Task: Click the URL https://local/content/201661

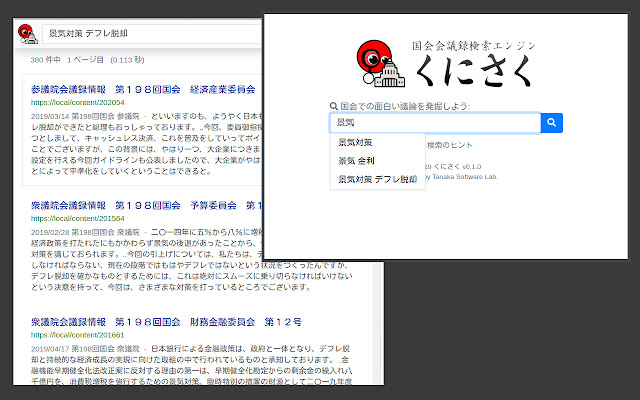Action: 78,335
